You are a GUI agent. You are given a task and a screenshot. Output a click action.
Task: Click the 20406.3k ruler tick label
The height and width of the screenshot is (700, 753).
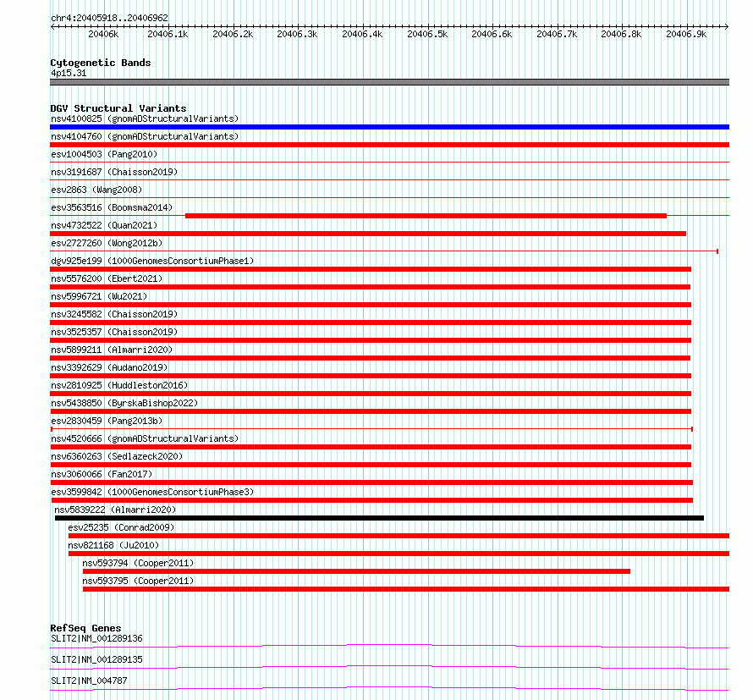[x=297, y=34]
